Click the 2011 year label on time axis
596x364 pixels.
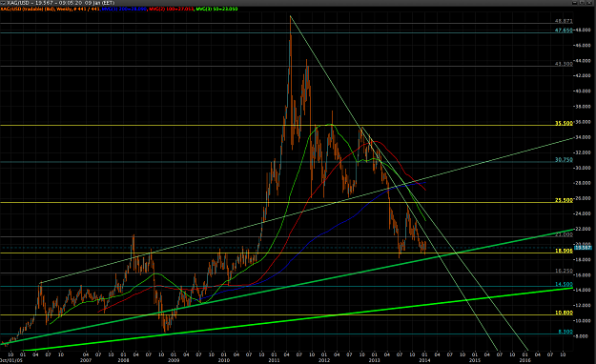point(274,360)
